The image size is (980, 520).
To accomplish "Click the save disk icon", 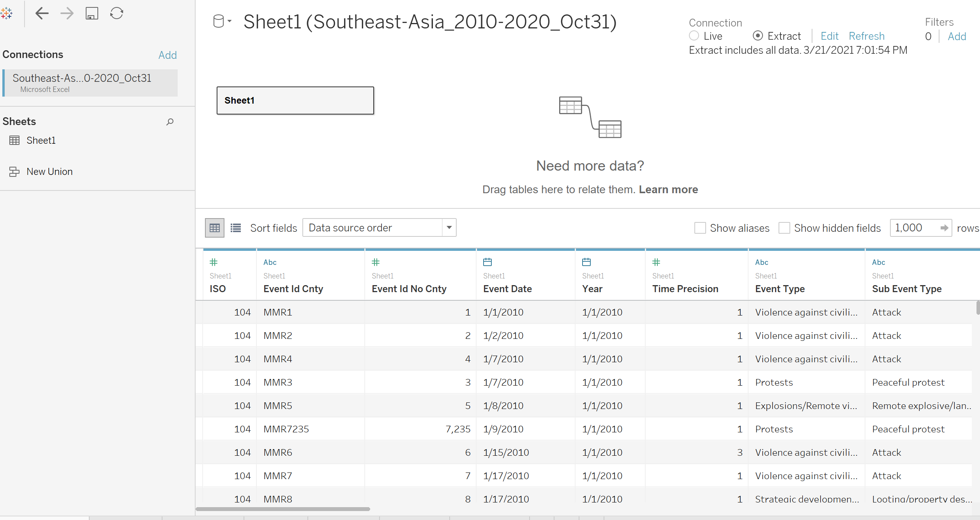I will (x=92, y=14).
